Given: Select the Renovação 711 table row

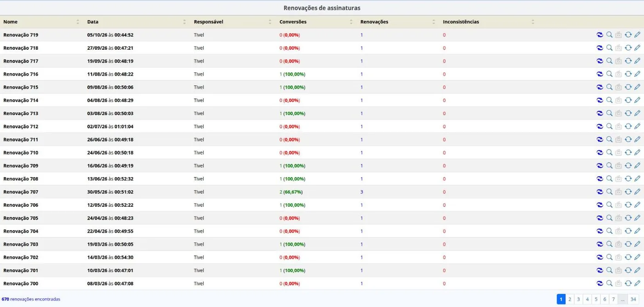Looking at the screenshot, I should tap(322, 139).
